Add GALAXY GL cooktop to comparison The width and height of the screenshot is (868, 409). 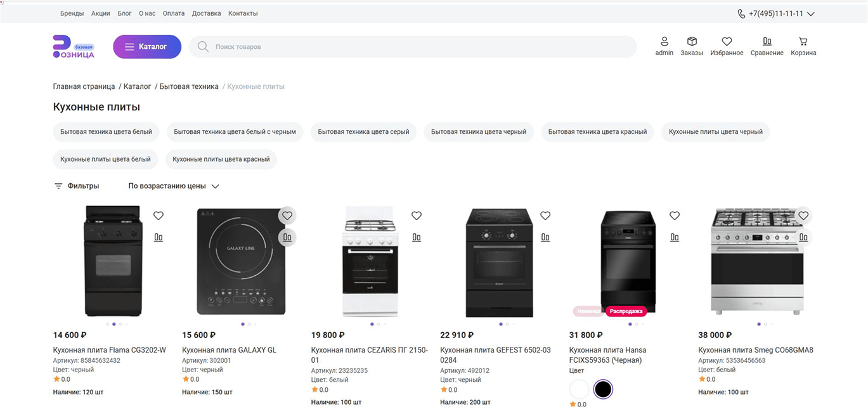287,237
